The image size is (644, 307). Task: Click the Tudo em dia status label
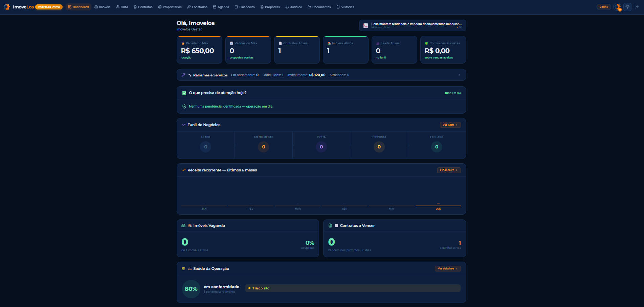pos(452,93)
